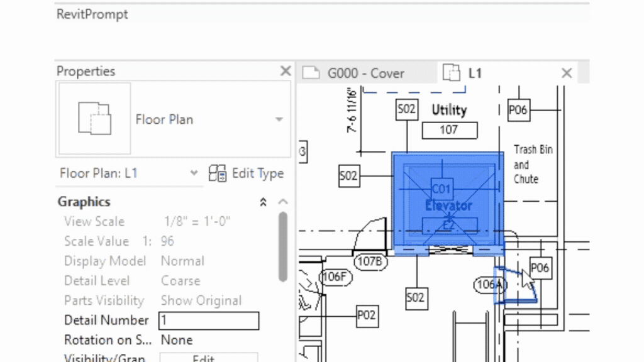This screenshot has height=362, width=644.
Task: Click the C01 ceiling tag in elevator
Action: tap(441, 189)
